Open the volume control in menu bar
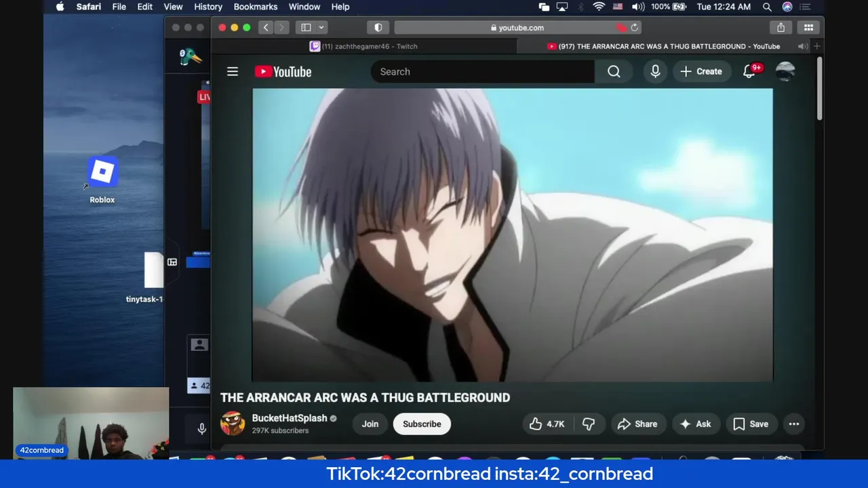 (638, 7)
